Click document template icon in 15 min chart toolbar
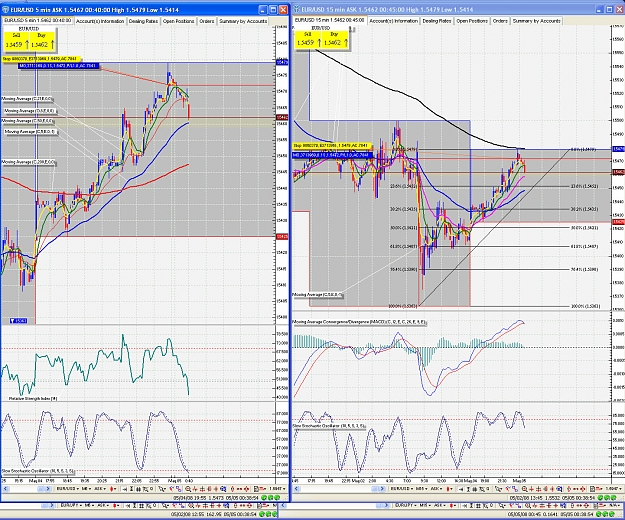This screenshot has width=625, height=520. click(592, 489)
